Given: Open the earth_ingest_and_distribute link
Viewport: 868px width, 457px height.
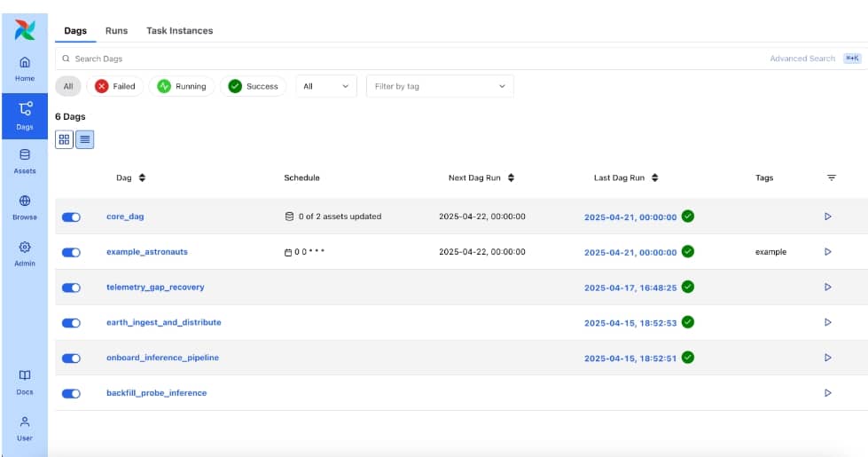Looking at the screenshot, I should point(164,322).
